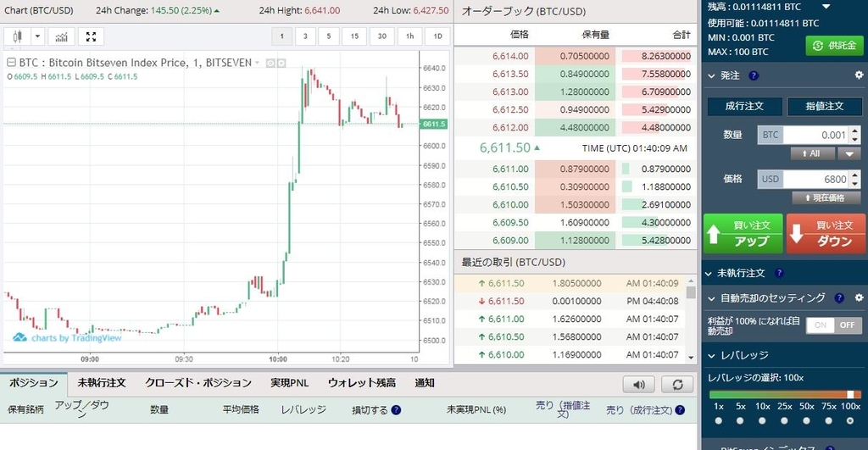This screenshot has width=868, height=450.
Task: Click the price stepper arrows
Action: (855, 179)
